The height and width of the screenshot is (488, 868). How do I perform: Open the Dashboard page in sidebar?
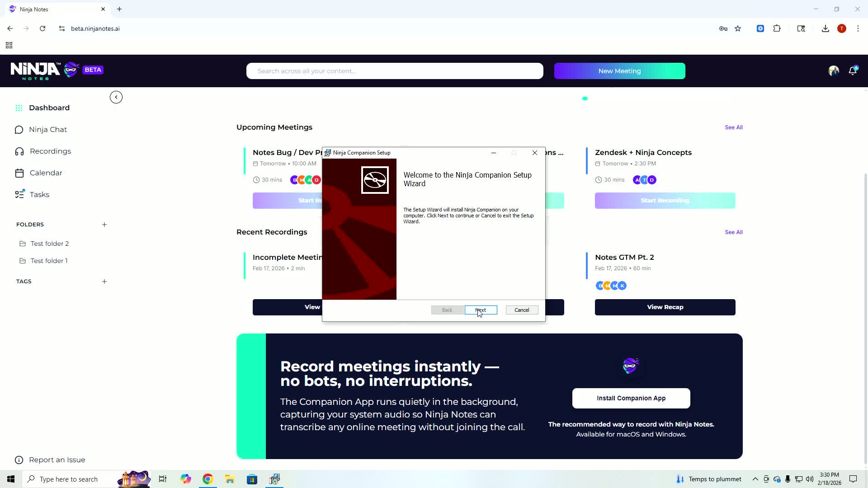49,108
